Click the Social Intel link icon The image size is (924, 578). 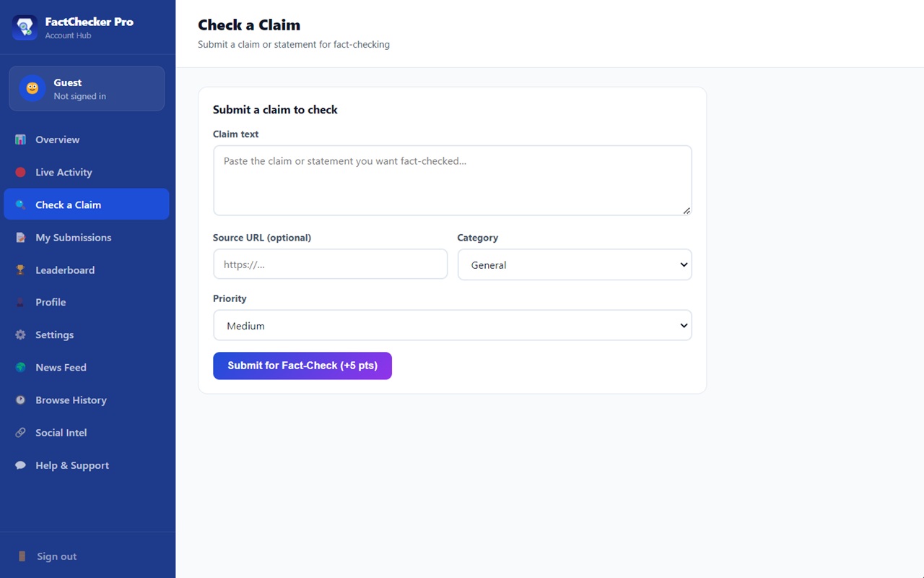(20, 432)
